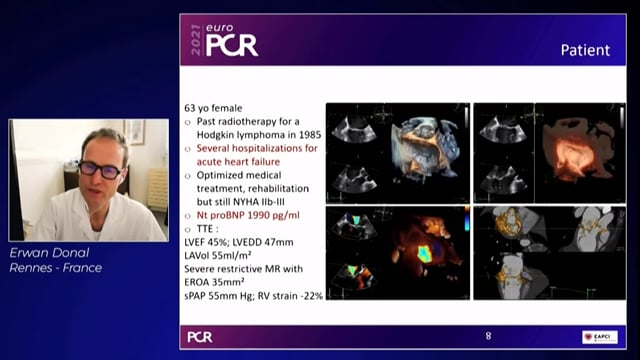The image size is (640, 360).
Task: Click the speaker webcam video of Erwan Donal
Action: pos(89,180)
